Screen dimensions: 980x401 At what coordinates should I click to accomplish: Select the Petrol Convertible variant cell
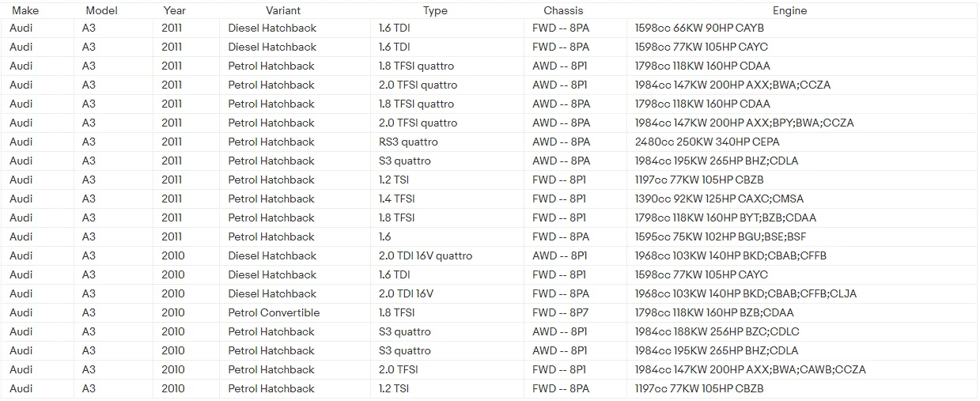click(294, 313)
